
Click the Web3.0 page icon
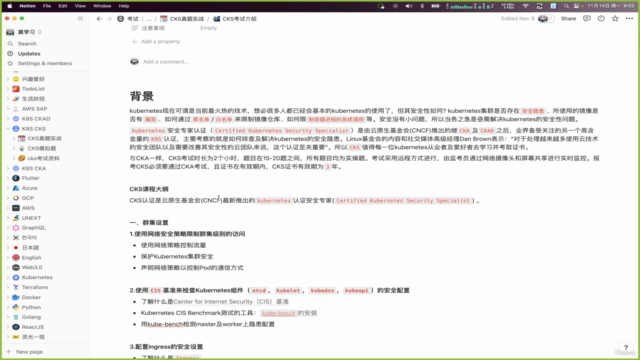tap(16, 267)
